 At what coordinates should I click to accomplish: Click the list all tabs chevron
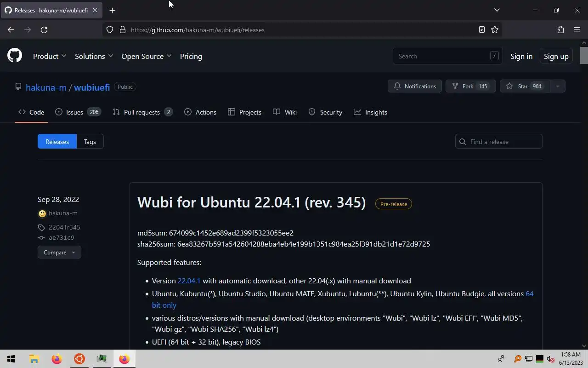(x=497, y=10)
